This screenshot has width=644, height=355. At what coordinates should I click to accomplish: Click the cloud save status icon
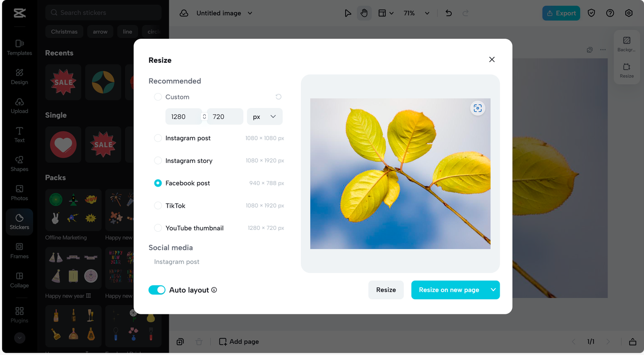(184, 13)
